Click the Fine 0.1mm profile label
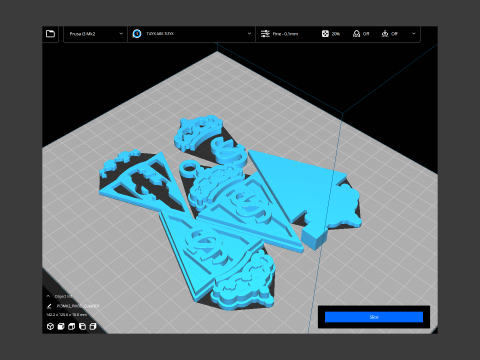This screenshot has width=480, height=360. 285,34
